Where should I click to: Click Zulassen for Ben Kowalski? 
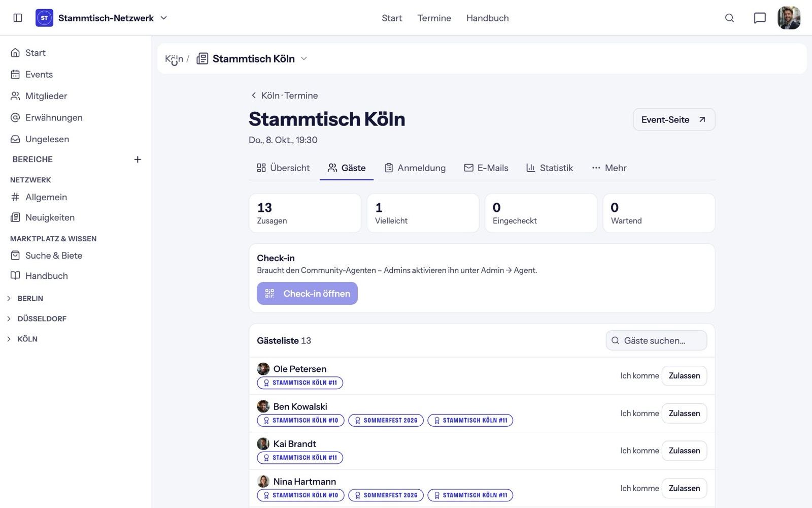tap(684, 414)
